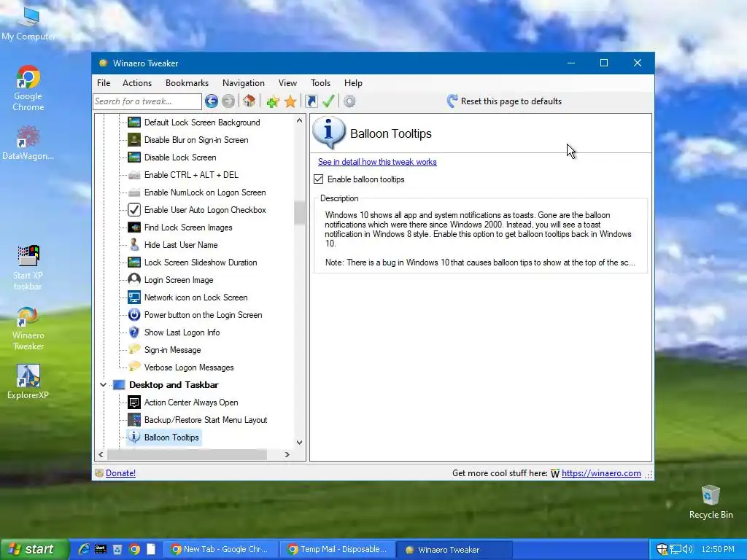The height and width of the screenshot is (560, 747).
Task: Open the Bookmarks menu
Action: pos(187,83)
